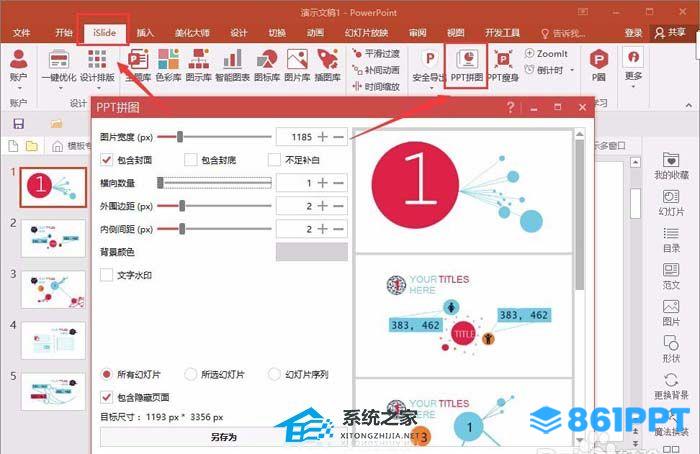Open 我的收藏 favorites in right sidebar
Screen dimensions: 700x454
tap(671, 166)
